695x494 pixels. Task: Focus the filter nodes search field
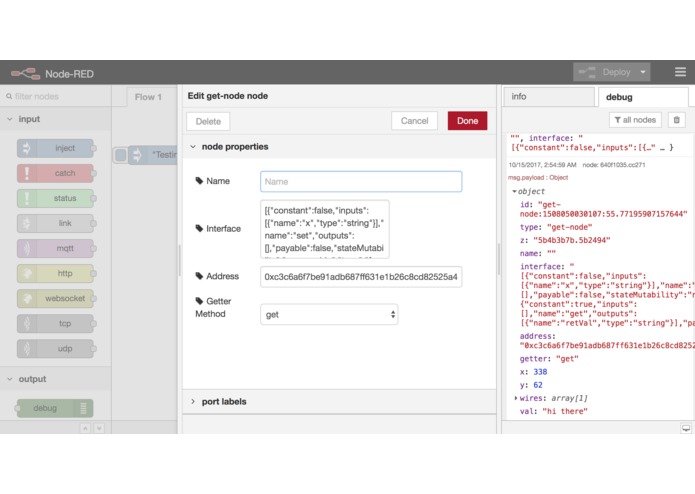click(55, 96)
